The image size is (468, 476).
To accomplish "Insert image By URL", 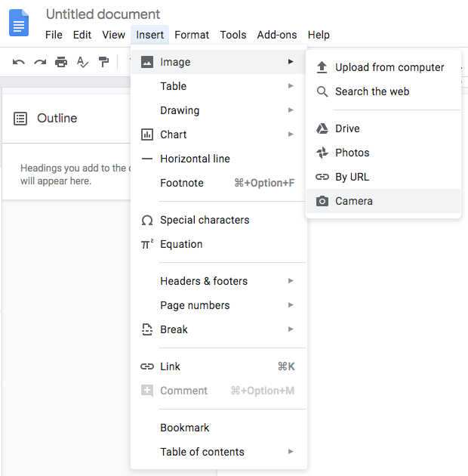I will [383, 177].
